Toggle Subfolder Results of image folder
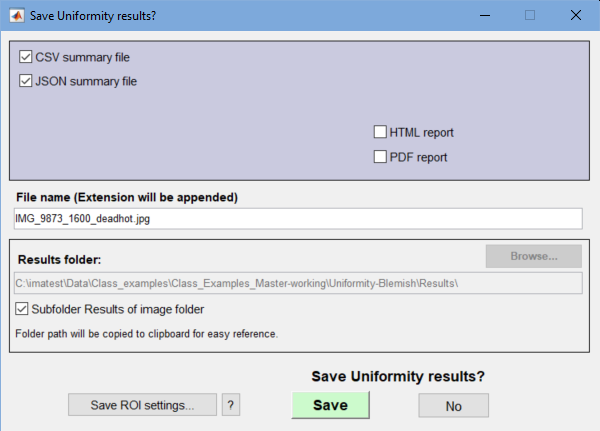Image resolution: width=600 pixels, height=431 pixels. coord(21,309)
